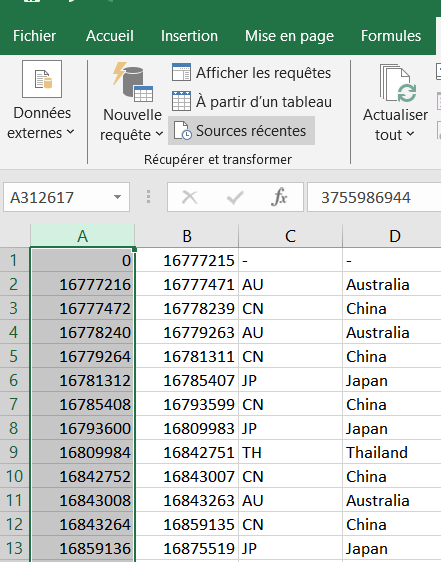Click the Thailand cell
This screenshot has width=441, height=562.
pos(392,452)
